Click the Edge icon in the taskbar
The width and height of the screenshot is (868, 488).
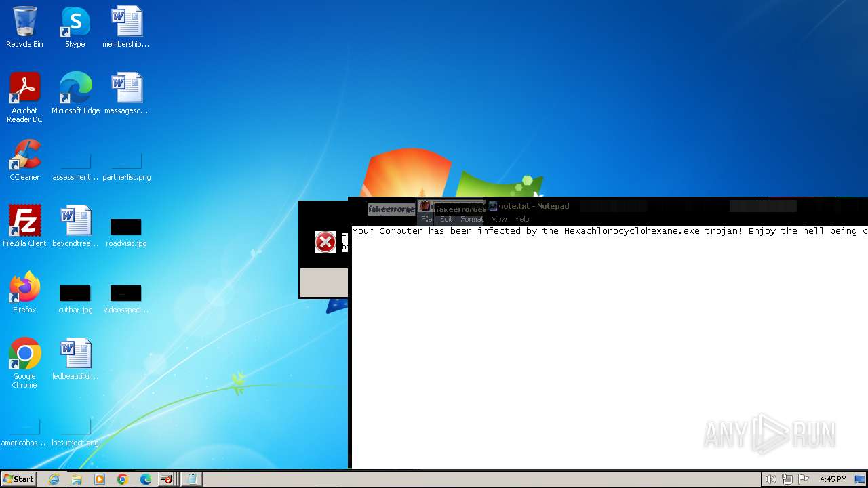click(146, 479)
